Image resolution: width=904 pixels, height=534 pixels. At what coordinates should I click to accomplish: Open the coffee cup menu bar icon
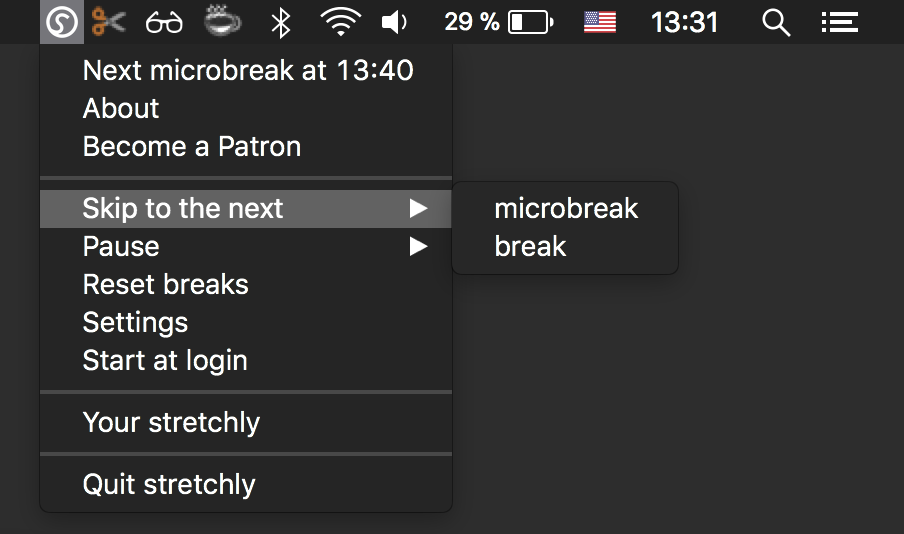(x=223, y=21)
